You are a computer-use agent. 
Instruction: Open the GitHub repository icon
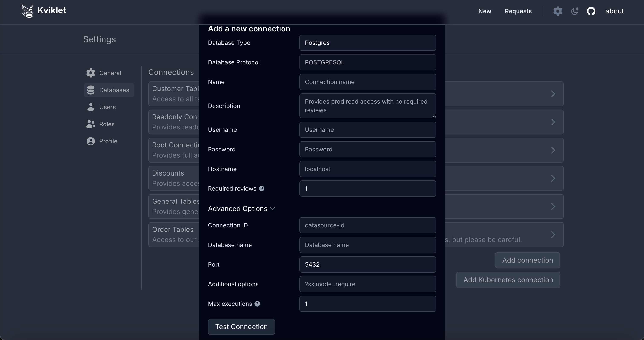coord(591,11)
